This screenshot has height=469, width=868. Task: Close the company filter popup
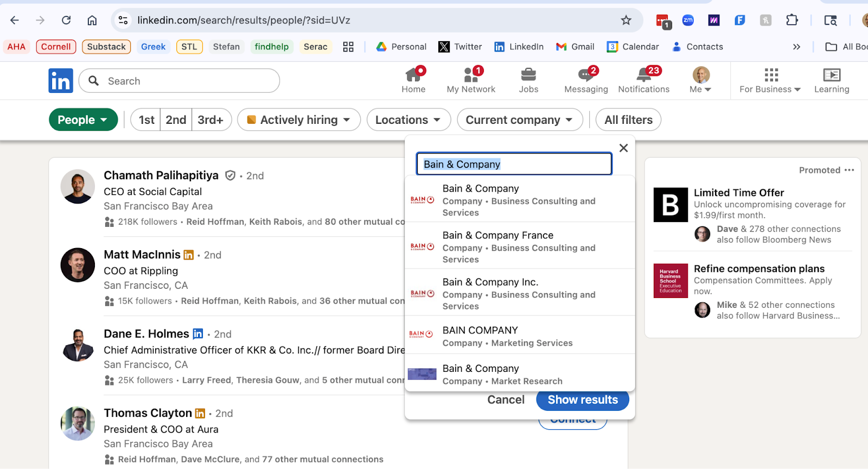623,148
